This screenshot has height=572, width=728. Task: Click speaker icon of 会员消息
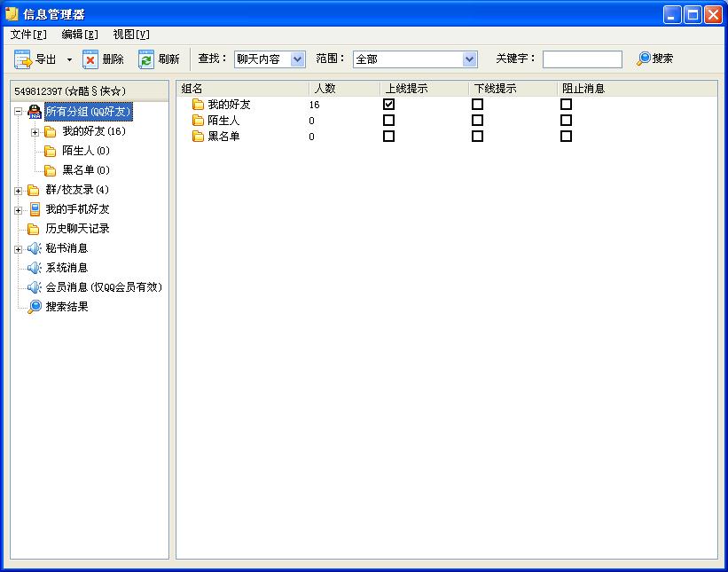click(x=34, y=287)
